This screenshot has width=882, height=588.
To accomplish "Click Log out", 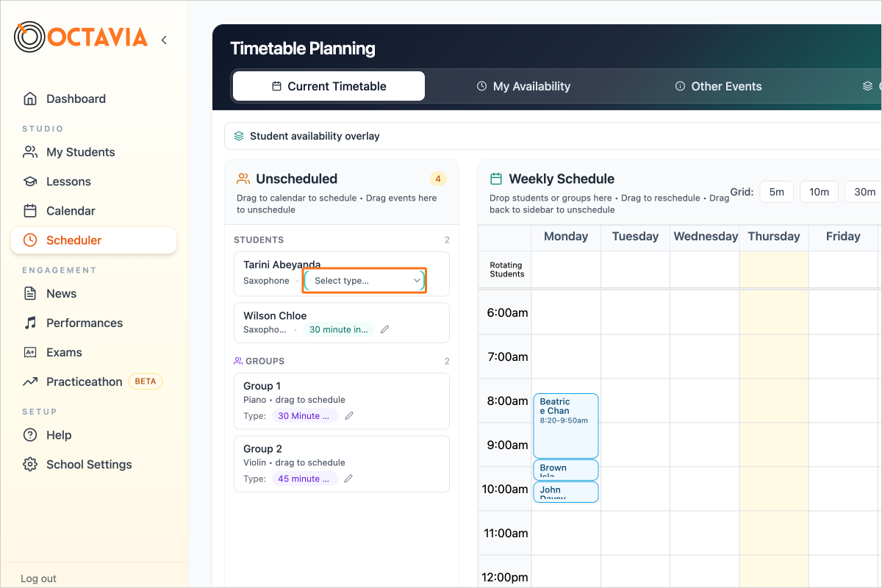I will point(38,578).
